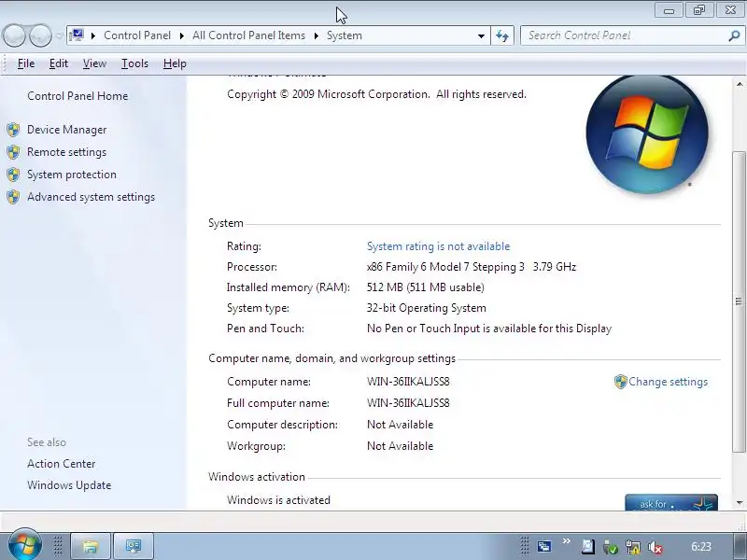Open the Tools menu

[134, 63]
